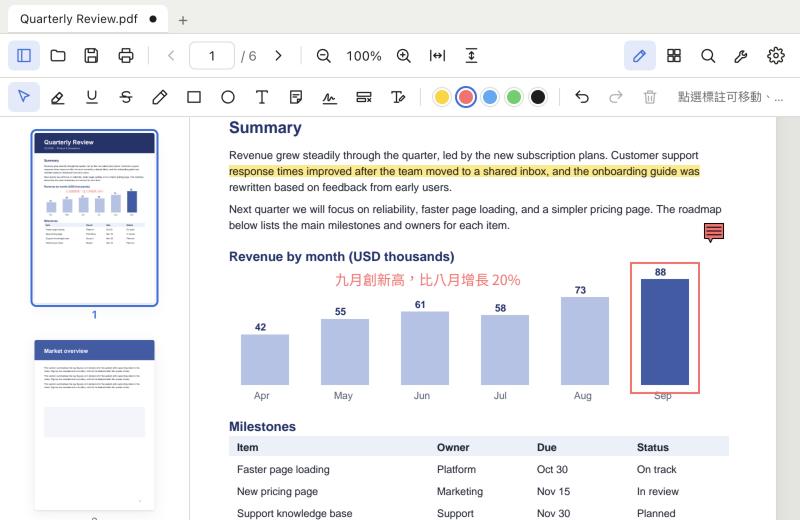800x520 pixels.
Task: Zoom out with the minus magnifier
Action: pyautogui.click(x=323, y=56)
